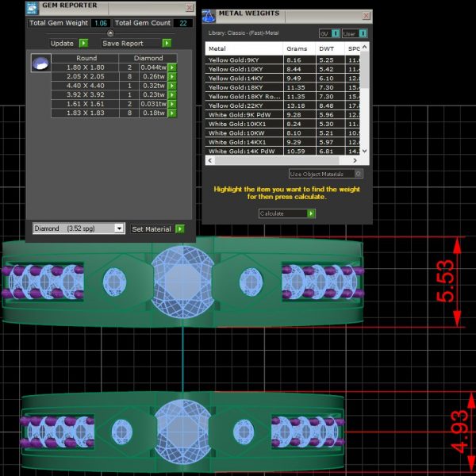
Task: Select the Yellow Gold:18KY row
Action: click(x=282, y=87)
